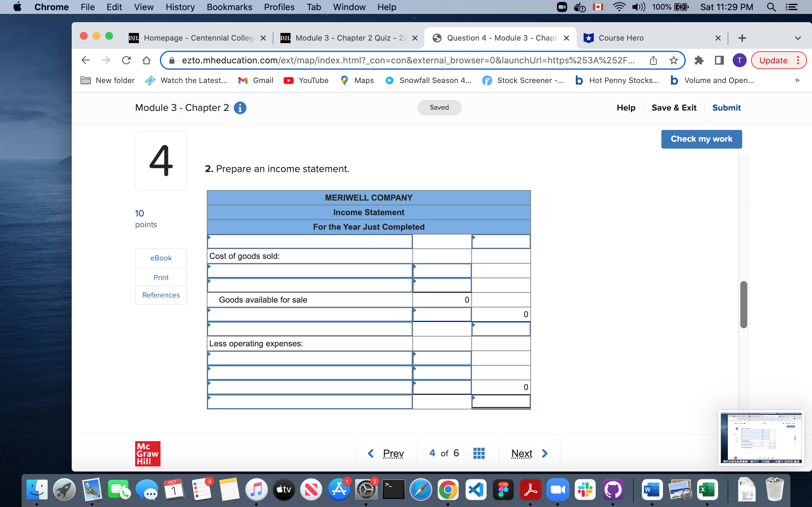Bookmark this page with the star icon

coord(673,60)
